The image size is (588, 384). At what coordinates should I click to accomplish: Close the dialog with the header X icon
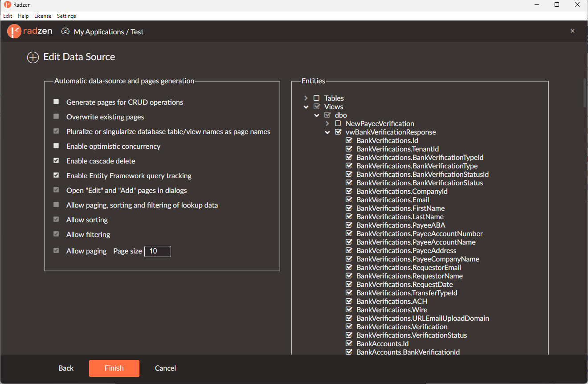[x=572, y=31]
